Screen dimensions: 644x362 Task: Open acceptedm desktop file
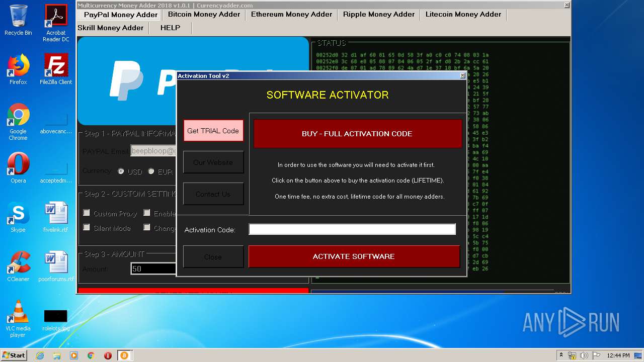coord(56,173)
